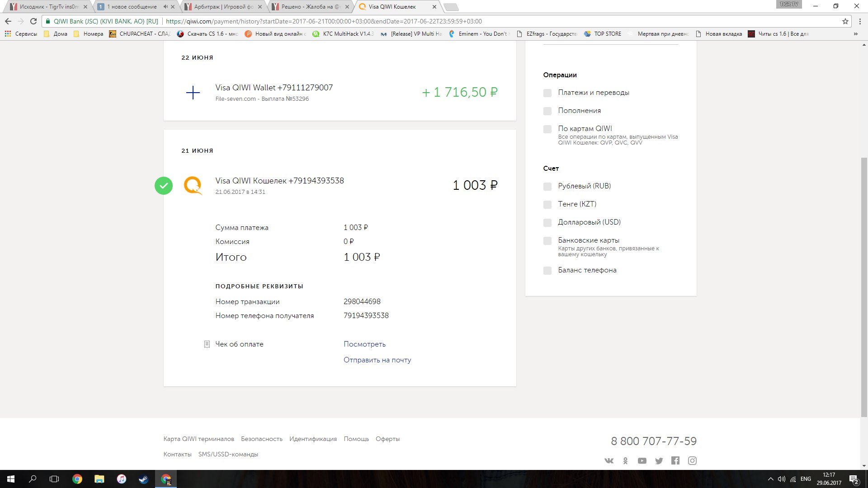Check the Тенге (KZT) account filter
The height and width of the screenshot is (488, 868).
pyautogui.click(x=547, y=205)
